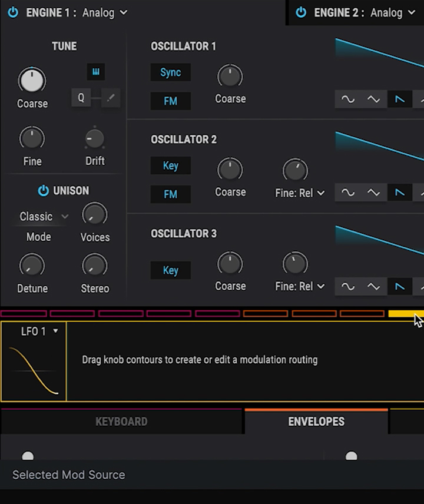Expand Oscillator 2 Fine: Rel dropdown
The height and width of the screenshot is (504, 424).
(x=300, y=193)
